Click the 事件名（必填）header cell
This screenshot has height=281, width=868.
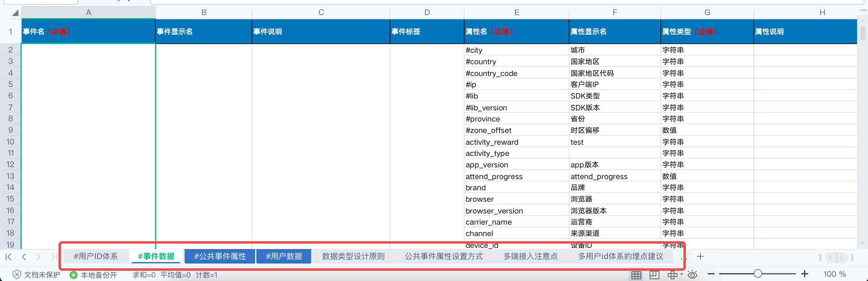[88, 31]
